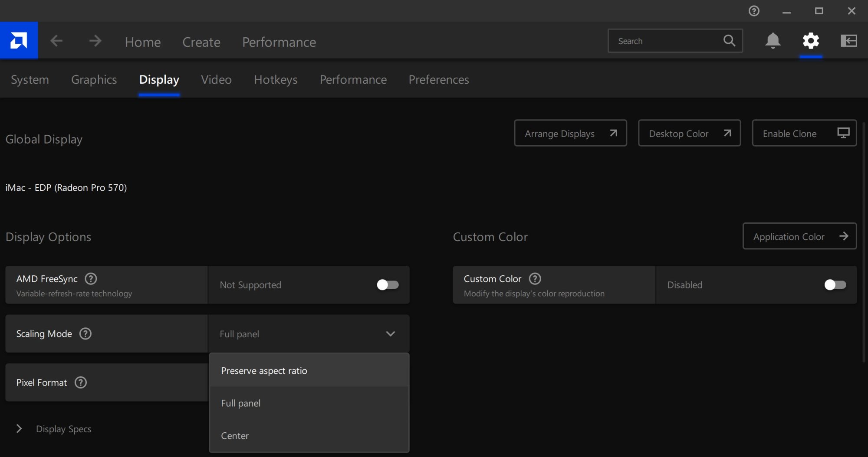Go to Create in top navigation

pos(201,42)
